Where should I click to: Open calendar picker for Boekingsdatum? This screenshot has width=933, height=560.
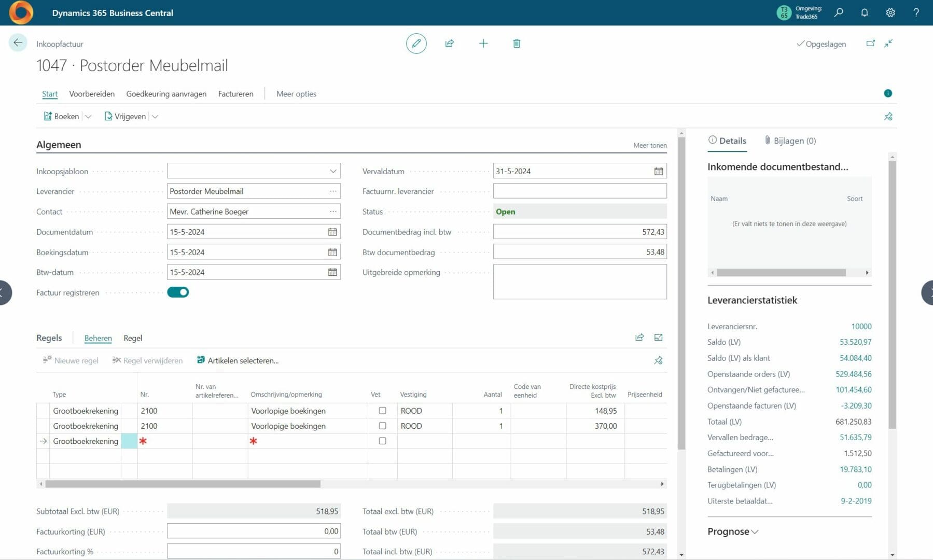pyautogui.click(x=332, y=252)
